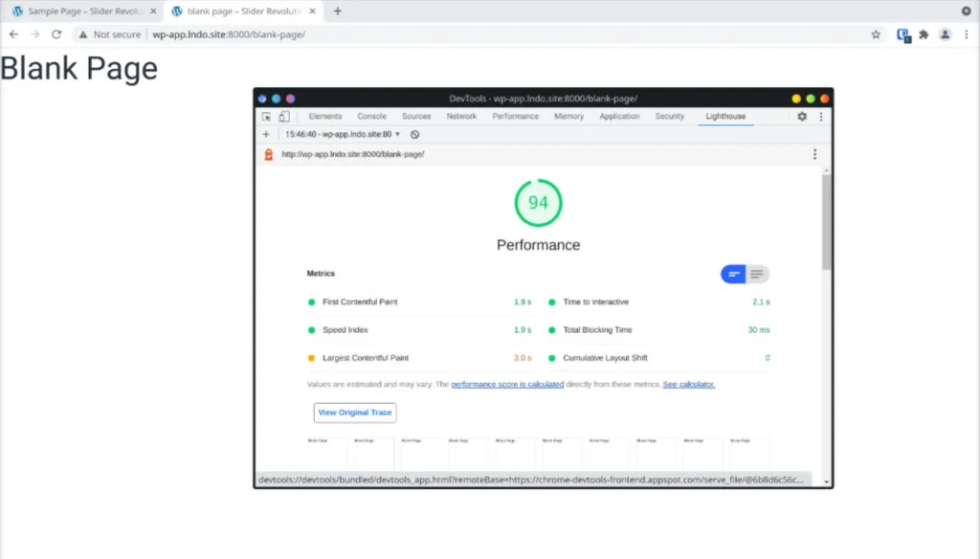The image size is (980, 559).
Task: Click the clear all reports icon
Action: 415,134
